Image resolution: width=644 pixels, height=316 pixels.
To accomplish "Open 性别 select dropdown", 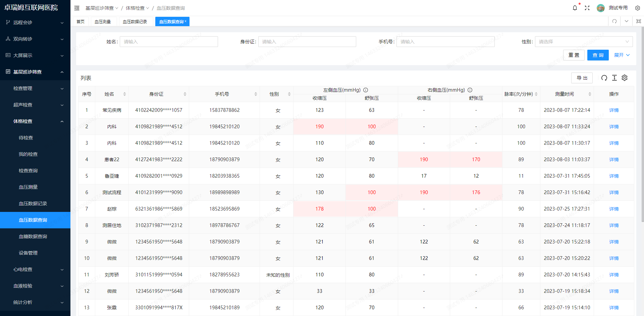I will coord(584,42).
